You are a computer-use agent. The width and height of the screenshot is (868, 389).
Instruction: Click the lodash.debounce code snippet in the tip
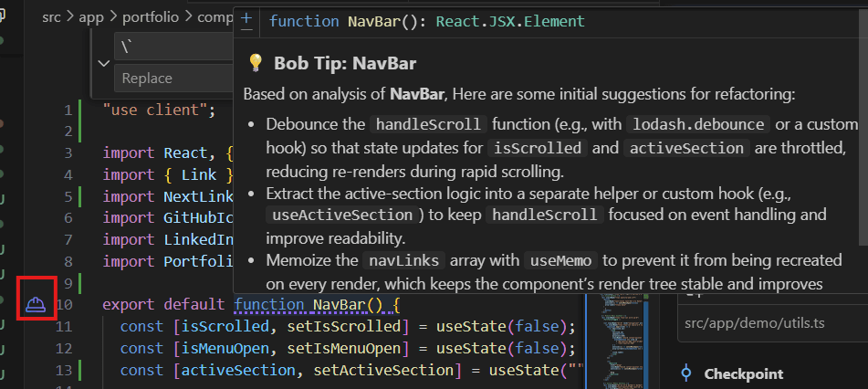(x=698, y=125)
